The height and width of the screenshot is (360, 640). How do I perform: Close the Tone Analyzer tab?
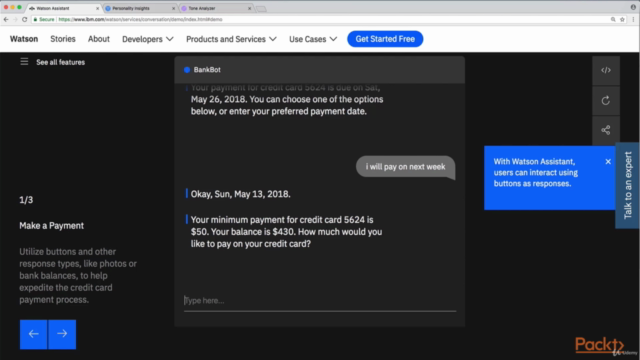click(249, 8)
